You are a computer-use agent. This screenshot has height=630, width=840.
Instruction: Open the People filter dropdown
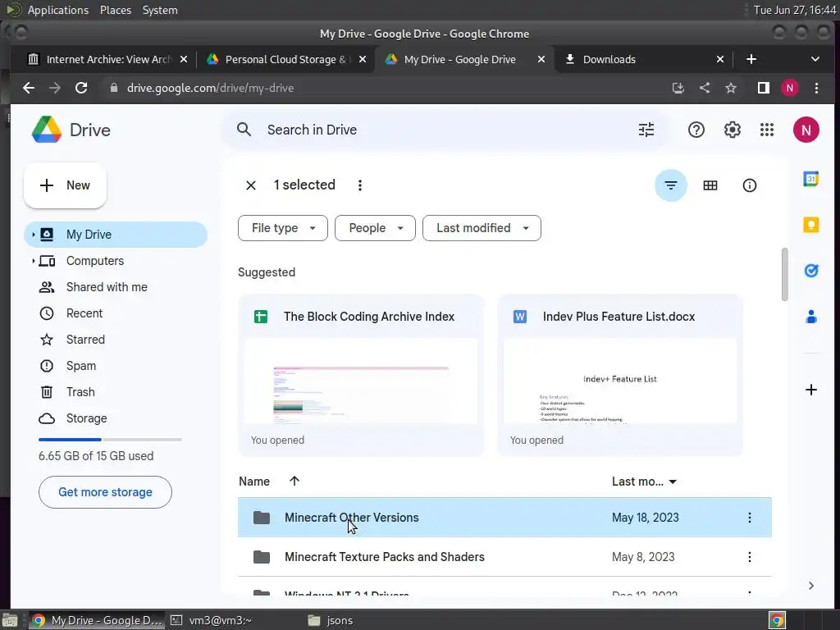click(x=375, y=228)
